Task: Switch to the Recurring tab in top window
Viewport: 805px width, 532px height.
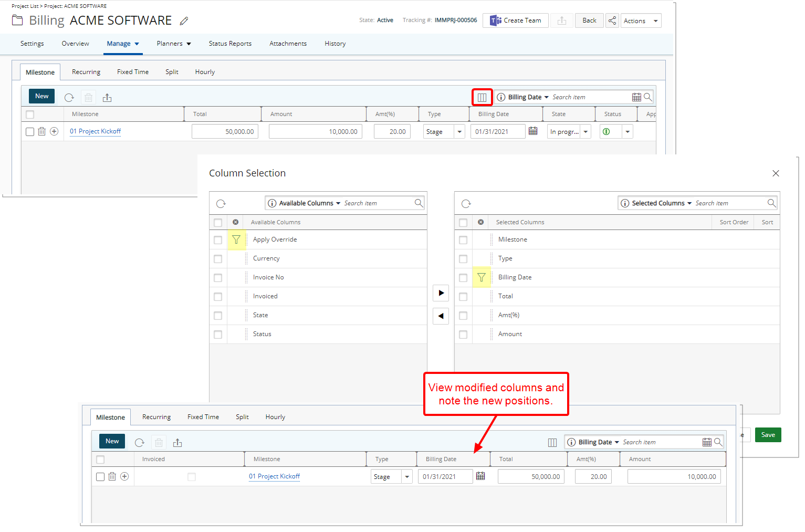Action: (86, 72)
